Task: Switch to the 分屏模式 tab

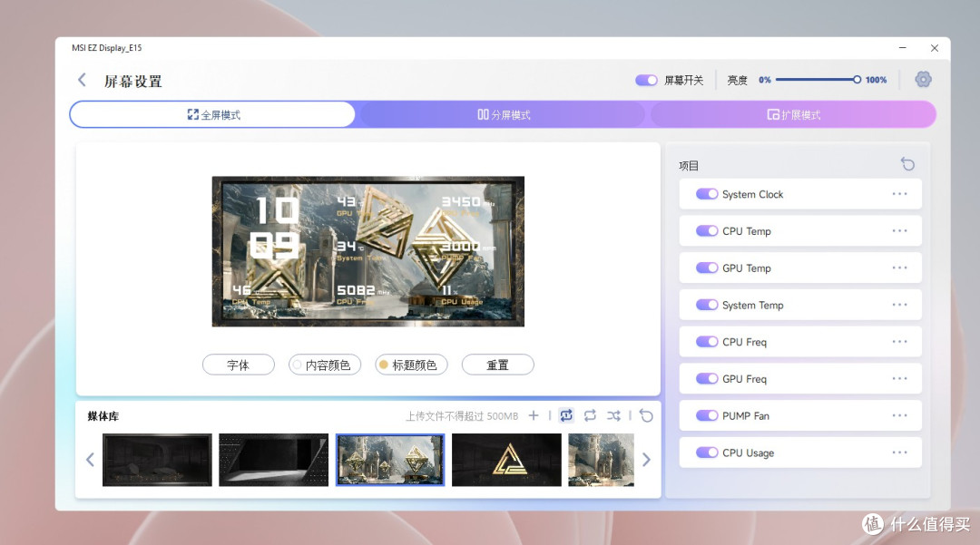Action: pos(503,115)
